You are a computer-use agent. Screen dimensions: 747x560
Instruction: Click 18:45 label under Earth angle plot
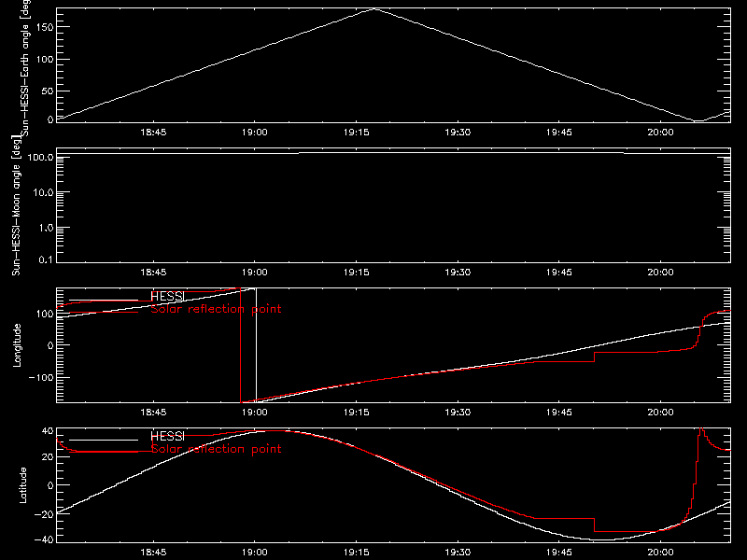153,132
